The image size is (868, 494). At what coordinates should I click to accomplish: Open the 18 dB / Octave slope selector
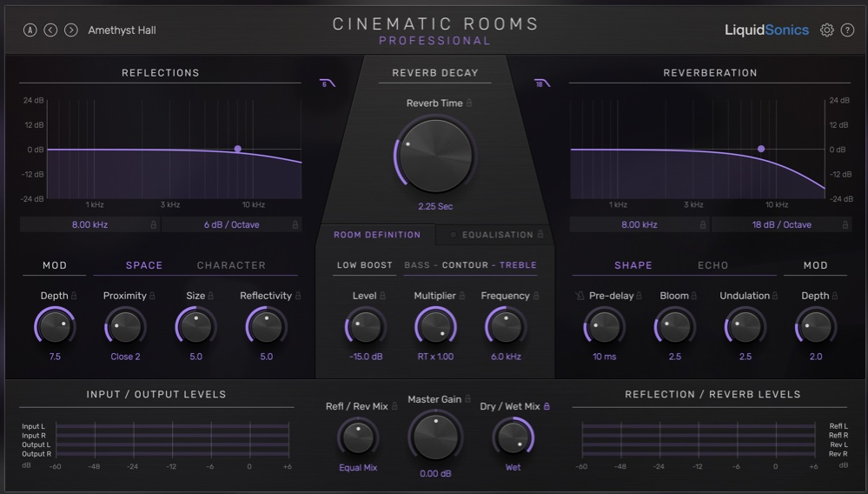click(781, 225)
